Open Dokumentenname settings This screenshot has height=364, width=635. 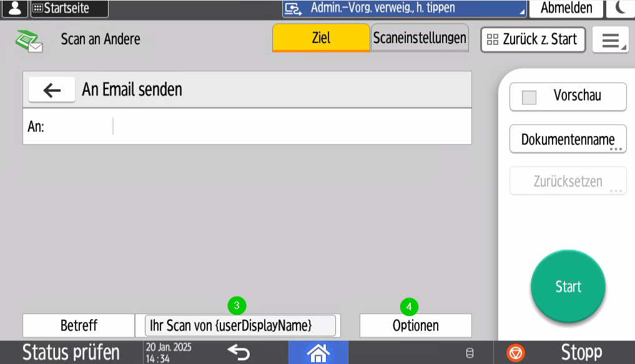tap(568, 139)
